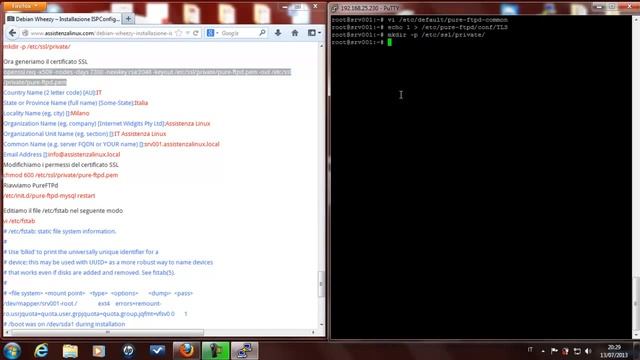
Task: Click the PuTTY title bar icon
Action: [334, 8]
